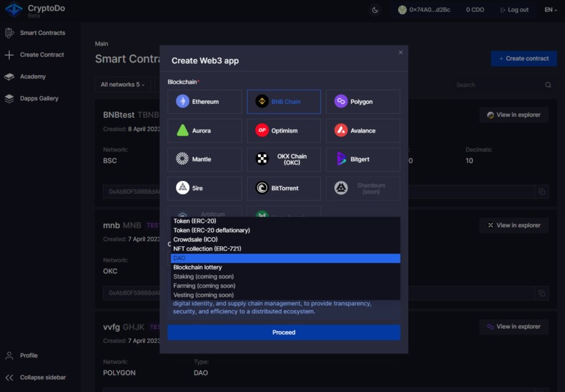565x392 pixels.
Task: Choose Crowdsale (ICO) option
Action: [x=285, y=239]
